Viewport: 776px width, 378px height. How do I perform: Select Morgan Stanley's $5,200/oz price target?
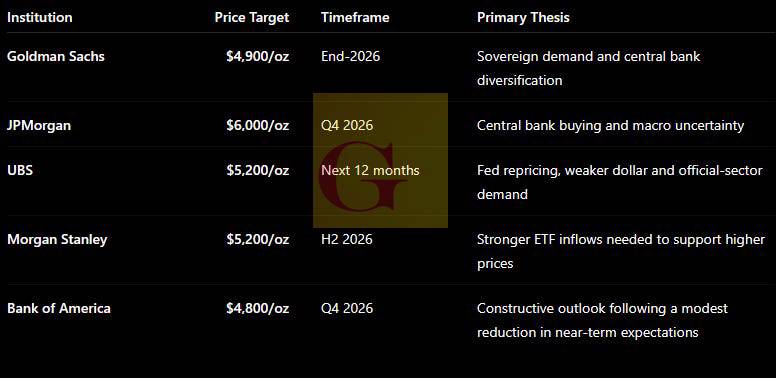click(x=258, y=239)
